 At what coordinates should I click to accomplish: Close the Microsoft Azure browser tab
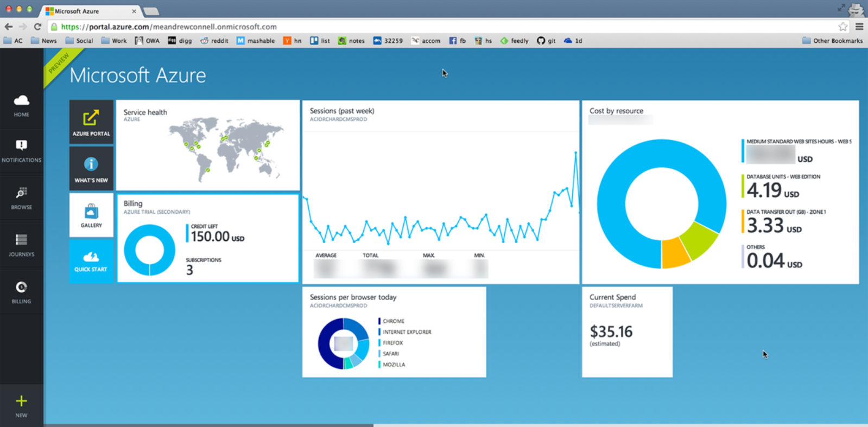point(134,11)
